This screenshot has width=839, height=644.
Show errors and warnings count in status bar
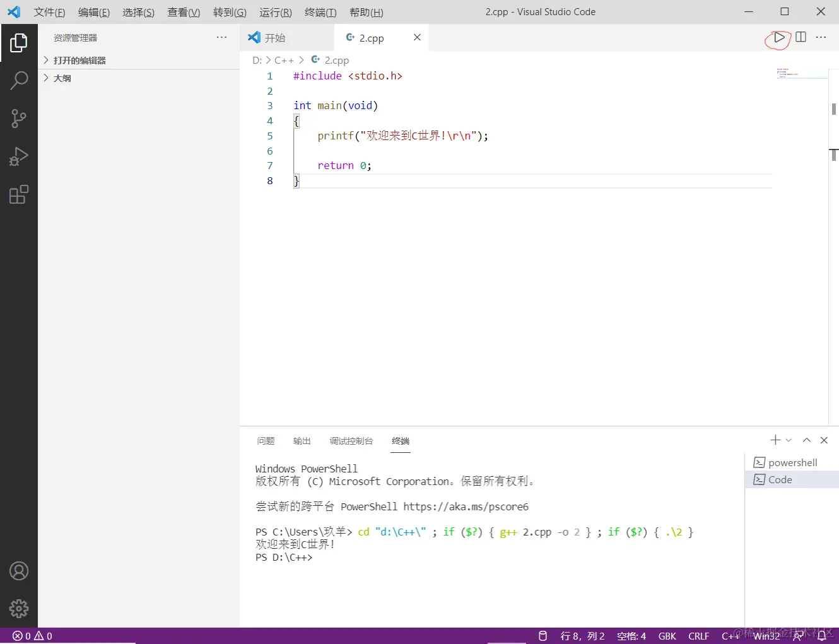coord(32,636)
